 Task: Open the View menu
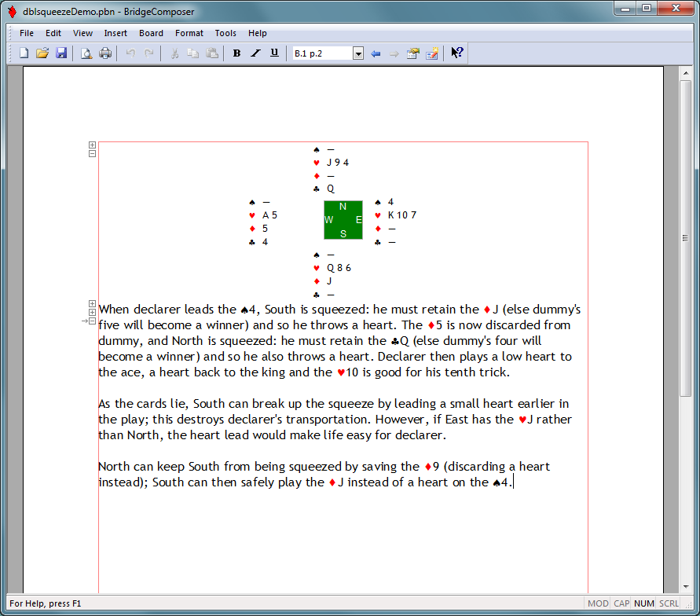pyautogui.click(x=82, y=33)
